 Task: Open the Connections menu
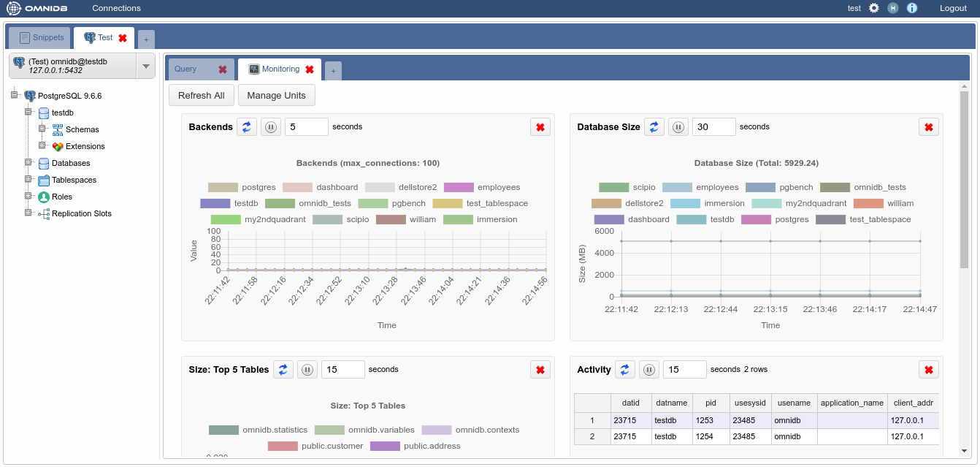click(116, 8)
